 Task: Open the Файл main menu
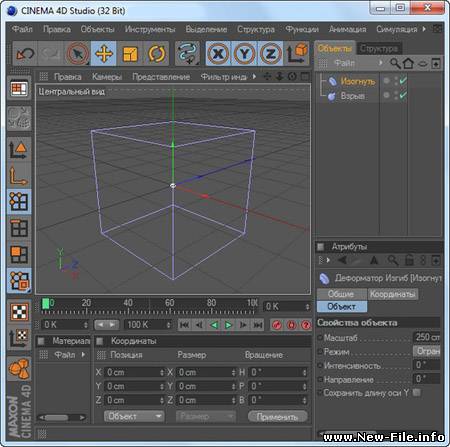22,29
